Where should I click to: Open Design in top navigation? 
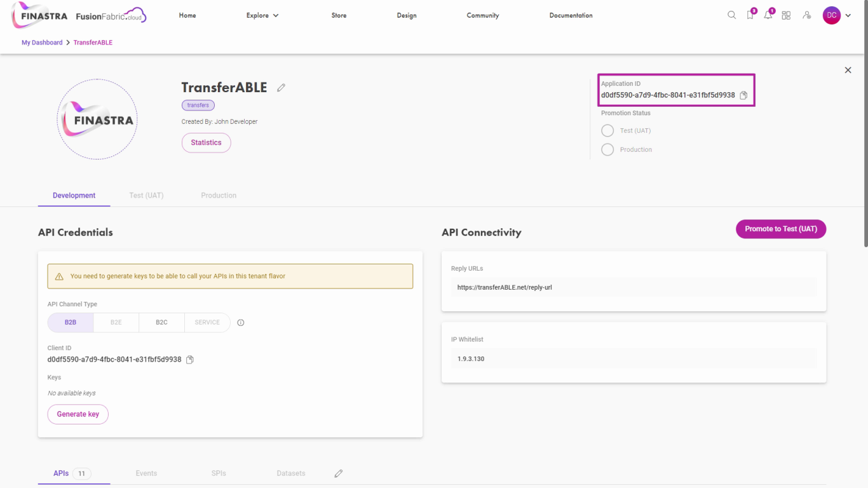tap(407, 15)
